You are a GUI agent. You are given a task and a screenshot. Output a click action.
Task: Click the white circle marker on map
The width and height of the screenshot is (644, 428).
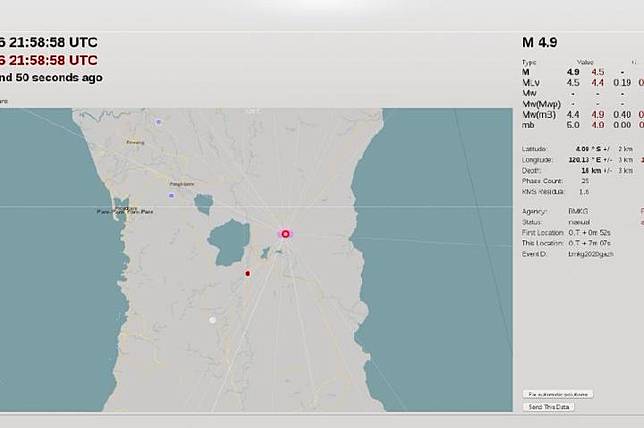tap(212, 320)
